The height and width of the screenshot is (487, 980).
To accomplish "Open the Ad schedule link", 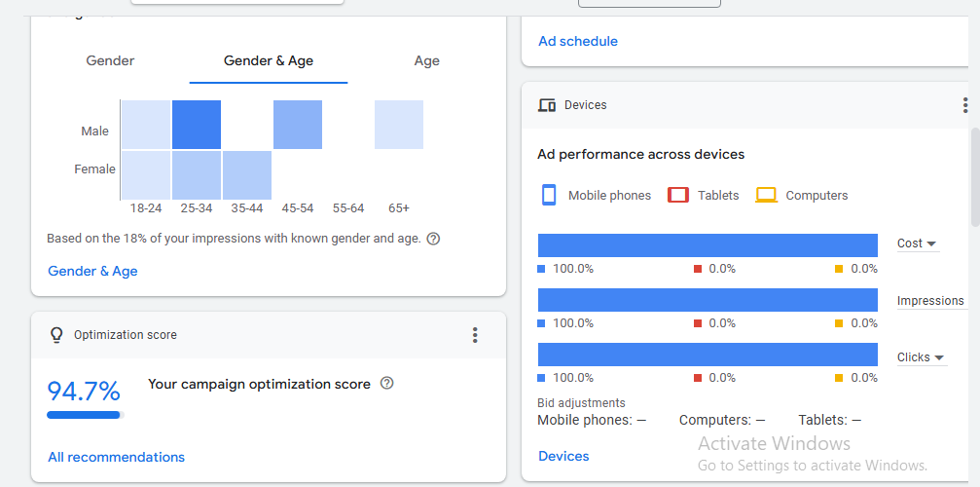I will coord(578,41).
